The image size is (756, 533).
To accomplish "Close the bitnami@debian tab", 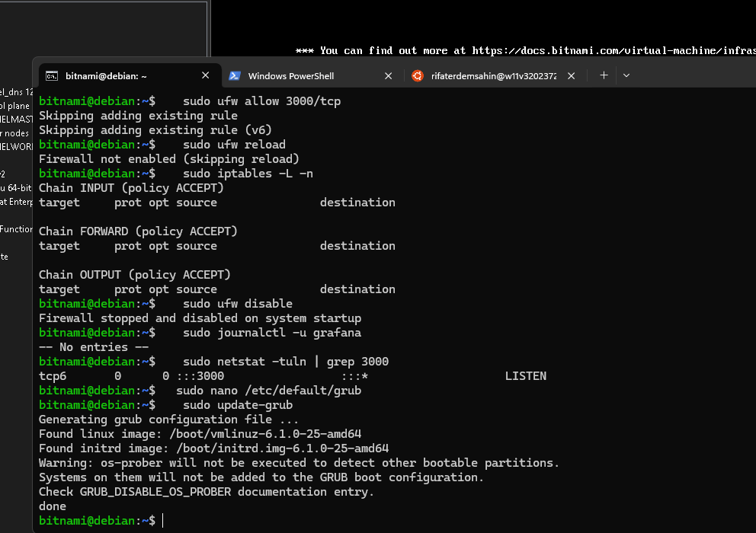I will [x=206, y=75].
